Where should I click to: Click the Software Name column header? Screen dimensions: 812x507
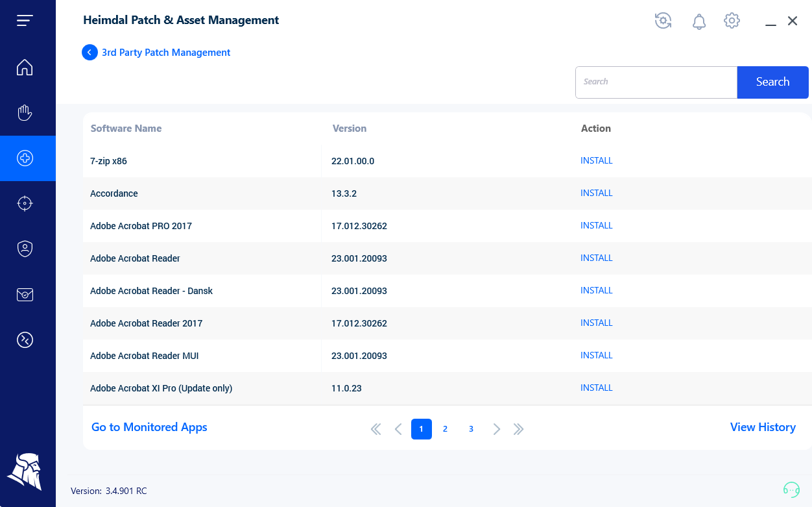coord(126,129)
